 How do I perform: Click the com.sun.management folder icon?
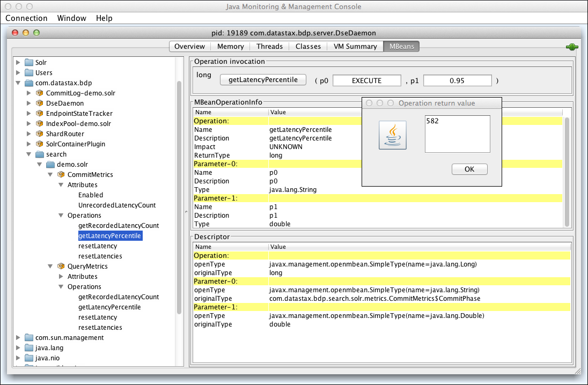tap(28, 337)
